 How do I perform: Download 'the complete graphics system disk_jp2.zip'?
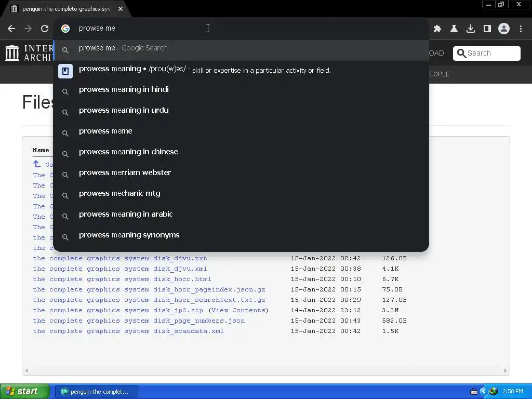118,311
